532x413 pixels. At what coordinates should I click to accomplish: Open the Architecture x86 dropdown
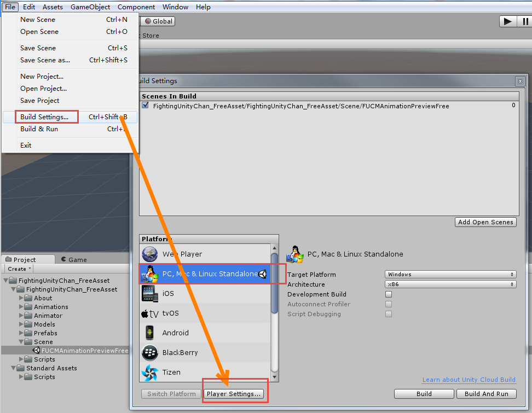[x=450, y=284]
